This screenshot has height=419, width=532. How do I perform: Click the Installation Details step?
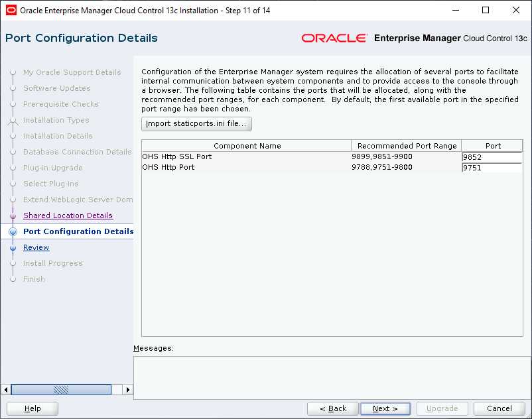[58, 136]
